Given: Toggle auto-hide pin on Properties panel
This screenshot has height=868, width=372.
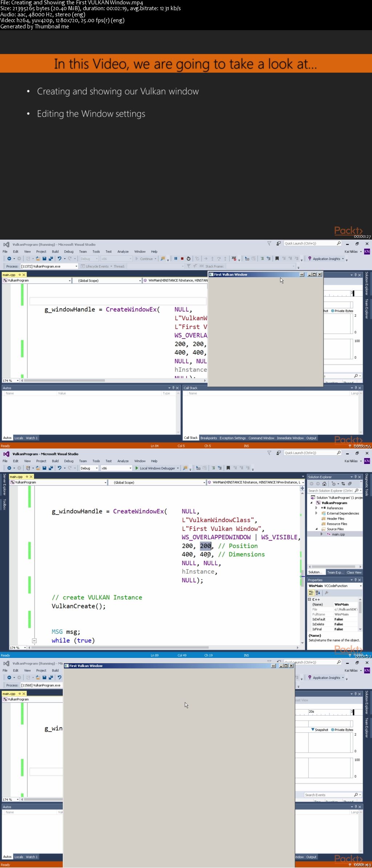Looking at the screenshot, I should pyautogui.click(x=356, y=580).
